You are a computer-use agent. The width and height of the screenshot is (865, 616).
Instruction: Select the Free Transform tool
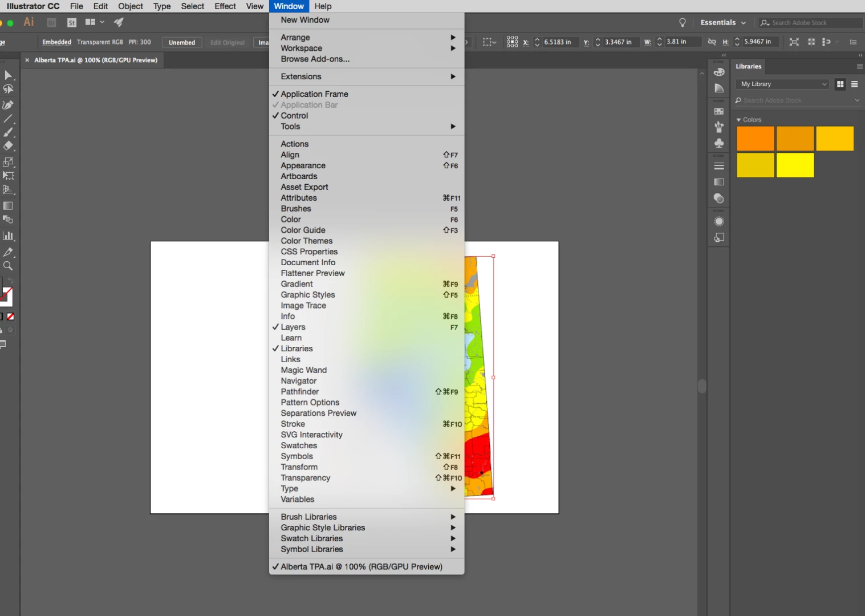(x=8, y=176)
